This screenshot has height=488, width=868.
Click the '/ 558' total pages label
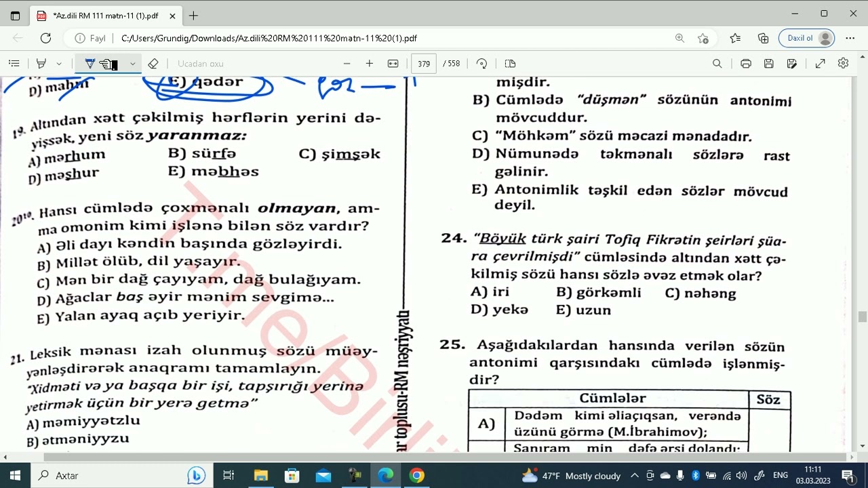click(x=452, y=64)
